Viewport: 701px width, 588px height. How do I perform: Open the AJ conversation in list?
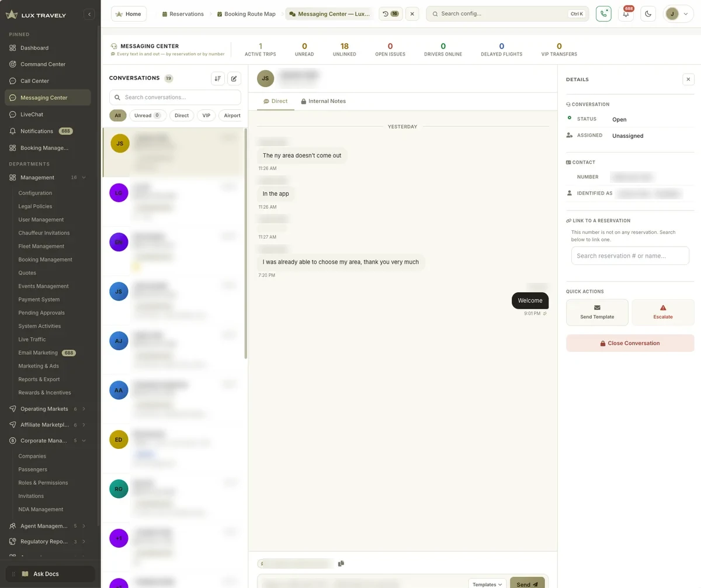[x=173, y=350]
